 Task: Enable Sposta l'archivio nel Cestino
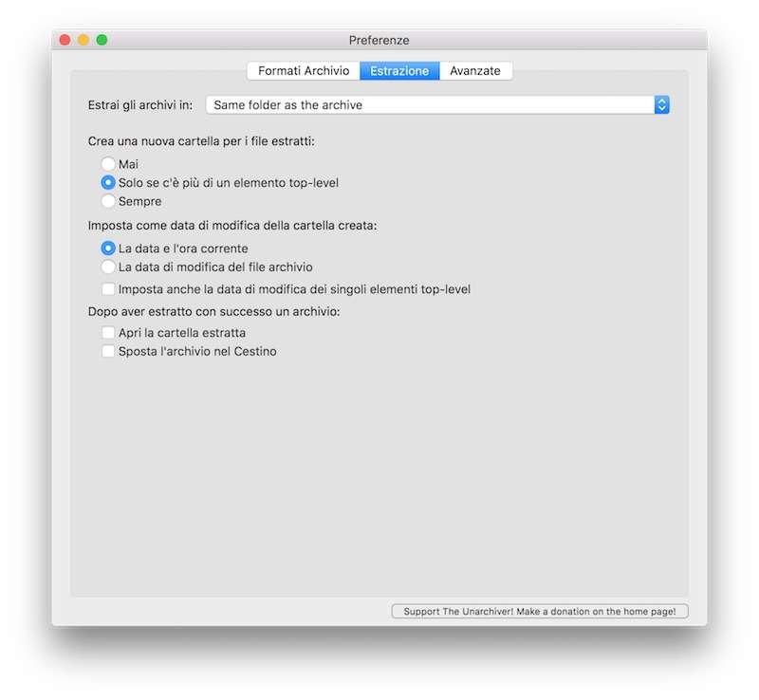[x=109, y=352]
